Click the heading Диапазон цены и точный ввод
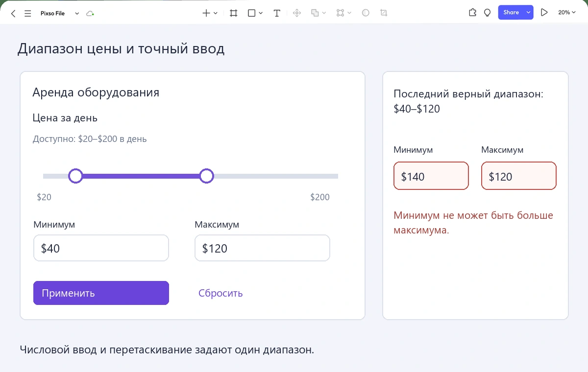The width and height of the screenshot is (588, 372). (x=121, y=49)
